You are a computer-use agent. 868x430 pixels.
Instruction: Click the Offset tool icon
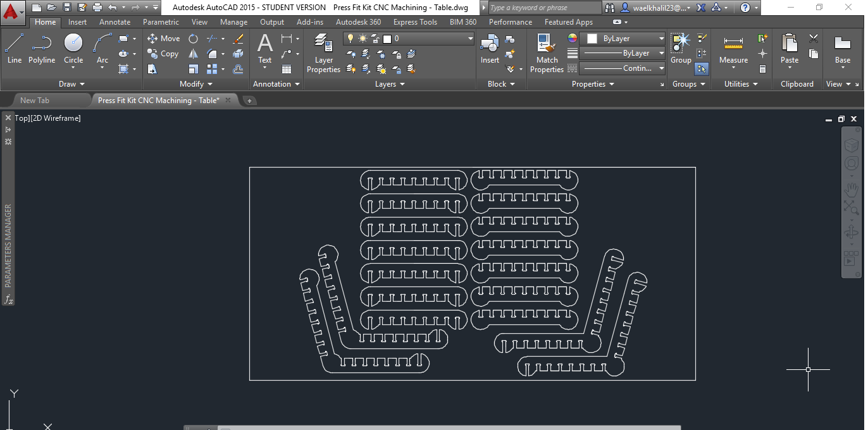pos(239,69)
